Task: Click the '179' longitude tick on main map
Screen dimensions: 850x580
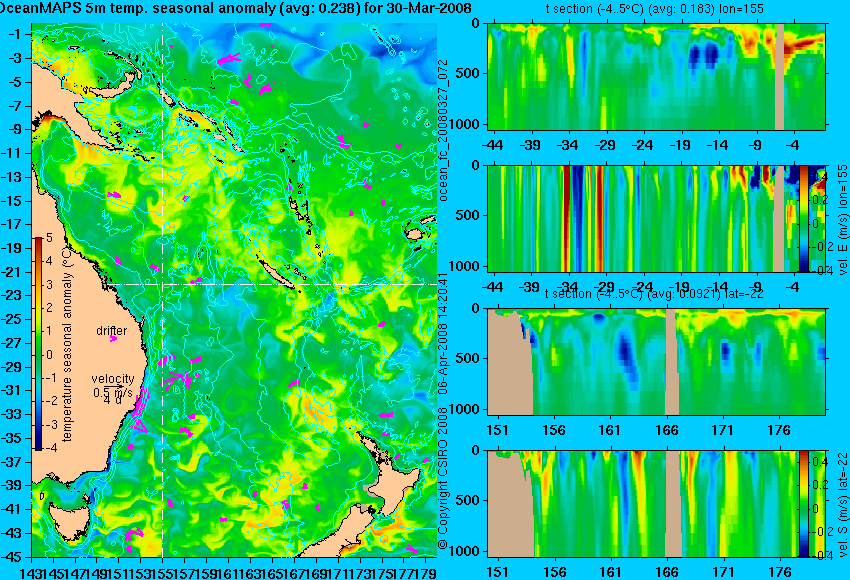Action: 425,571
